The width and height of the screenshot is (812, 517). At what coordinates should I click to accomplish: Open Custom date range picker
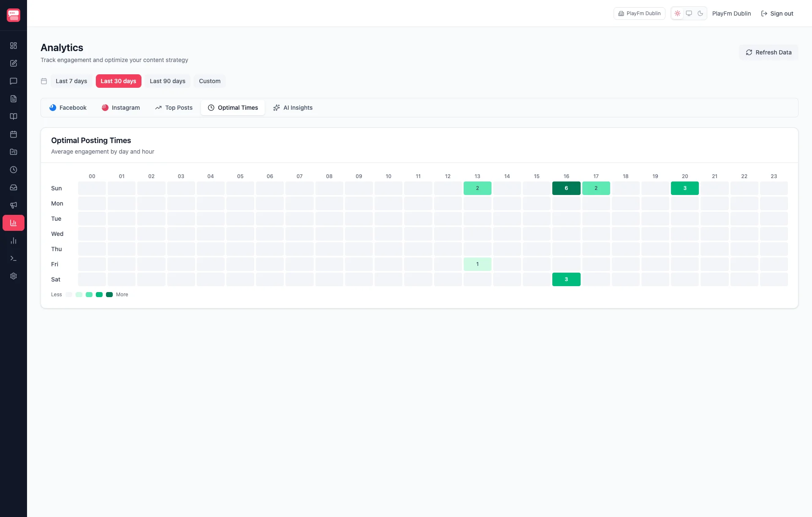tap(209, 81)
